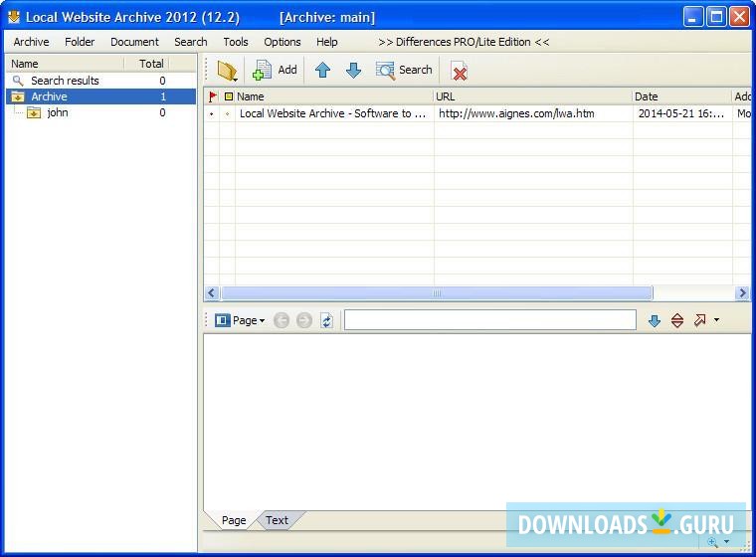Delete document with red X icon

(459, 71)
